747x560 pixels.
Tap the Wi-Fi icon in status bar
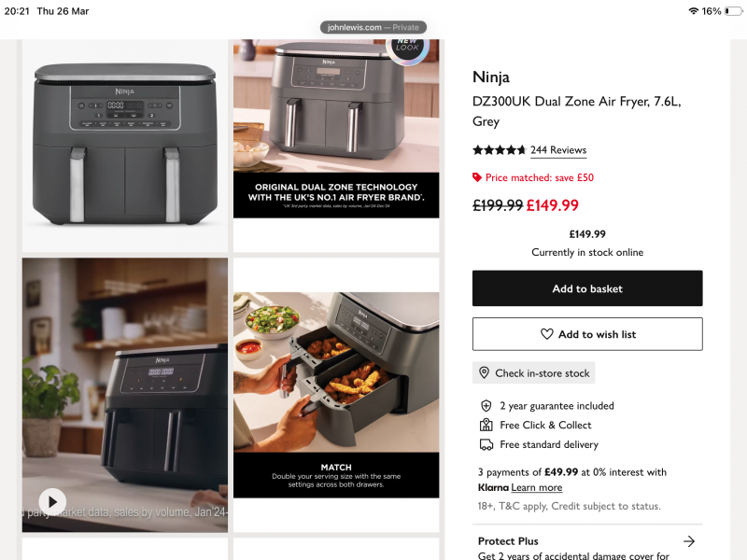[694, 11]
